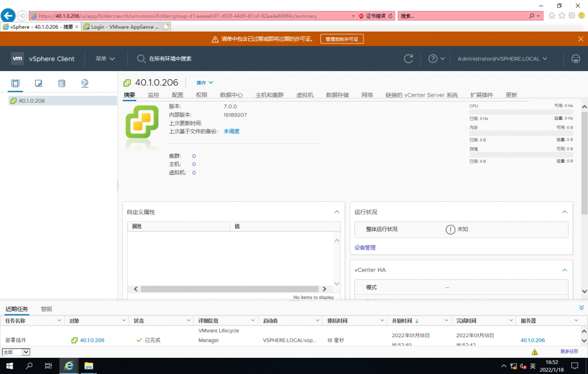The width and height of the screenshot is (588, 374).
Task: Open the 状态 column filter dropdown
Action: click(188, 321)
